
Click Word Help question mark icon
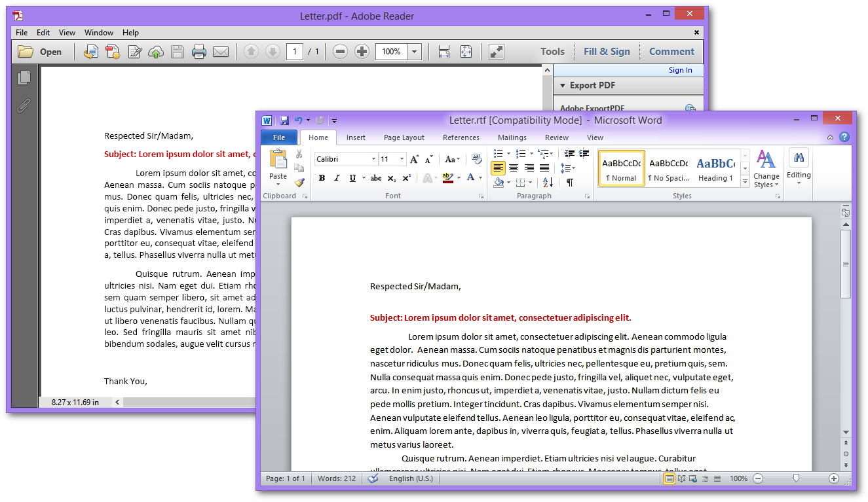(x=844, y=137)
